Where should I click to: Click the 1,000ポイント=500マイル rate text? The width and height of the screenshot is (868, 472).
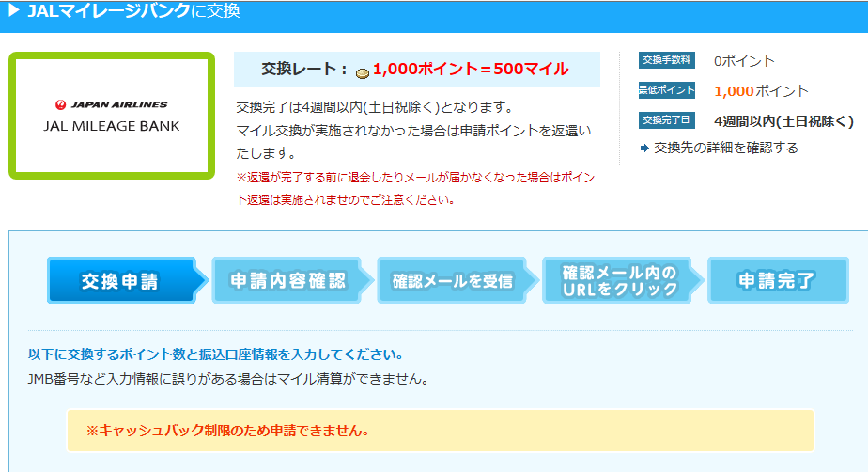(471, 69)
